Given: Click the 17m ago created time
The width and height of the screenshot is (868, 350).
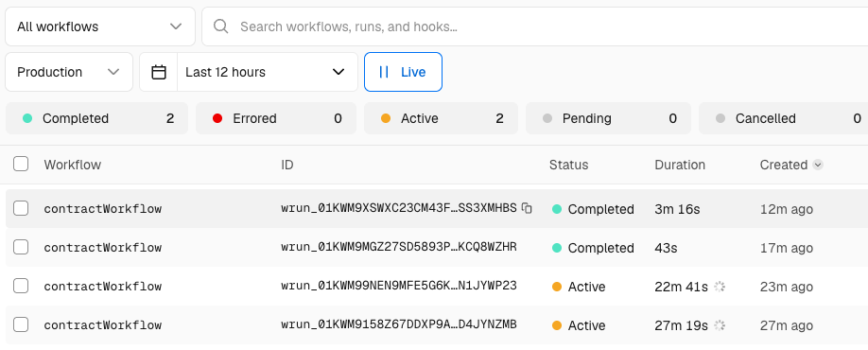Looking at the screenshot, I should [x=786, y=248].
